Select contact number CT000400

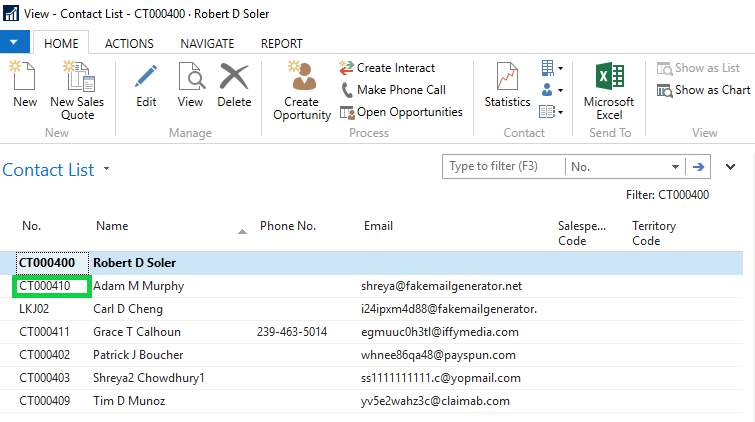pos(47,263)
